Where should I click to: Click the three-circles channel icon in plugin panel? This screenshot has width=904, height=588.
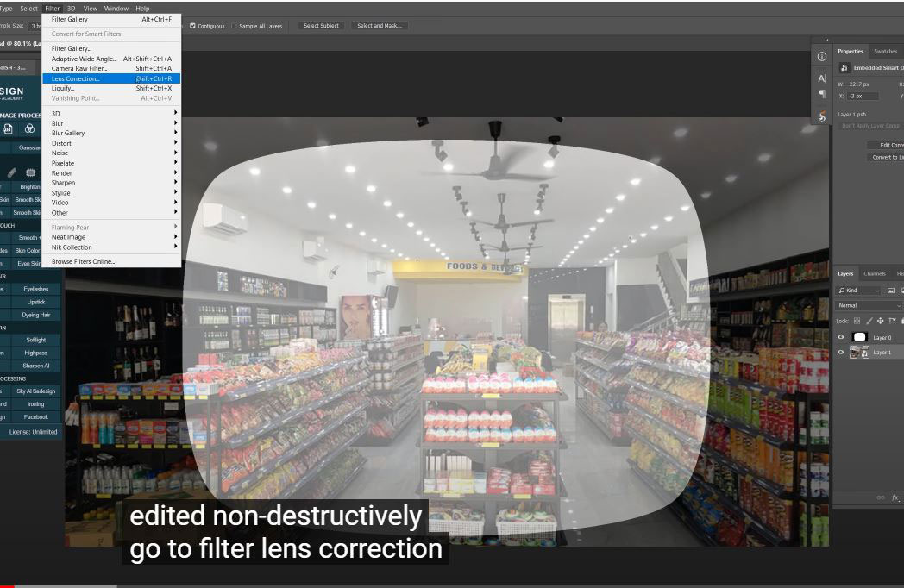29,128
